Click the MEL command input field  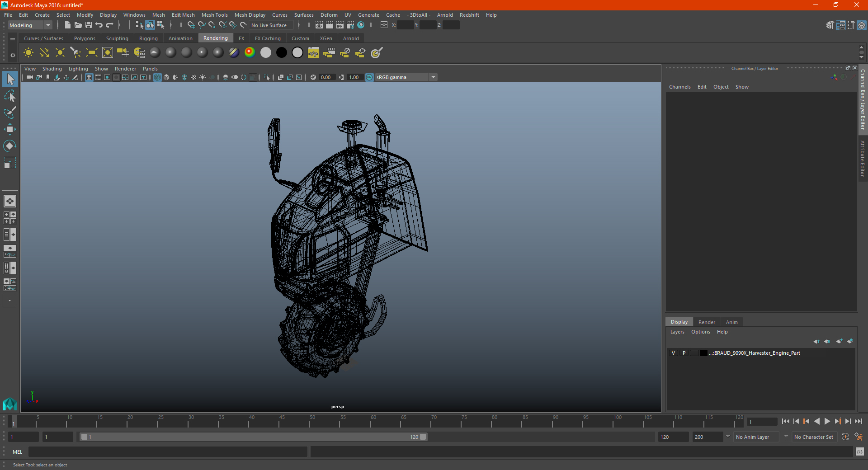pyautogui.click(x=168, y=452)
